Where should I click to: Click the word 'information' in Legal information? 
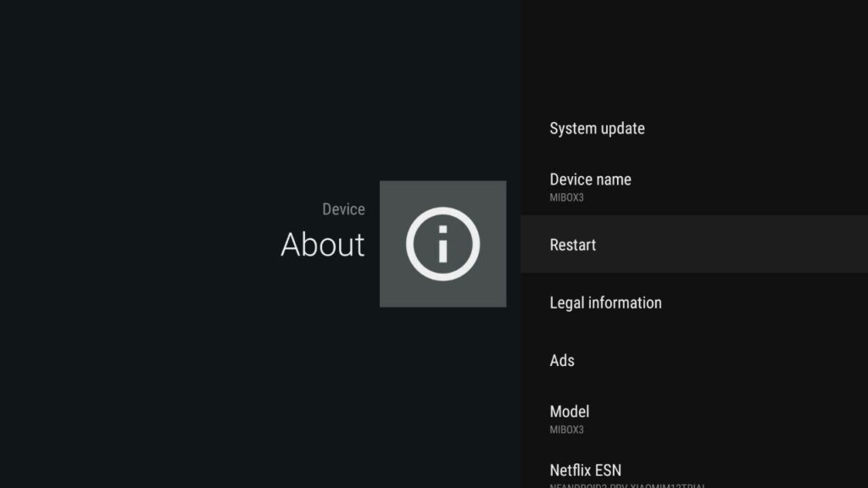pyautogui.click(x=625, y=302)
